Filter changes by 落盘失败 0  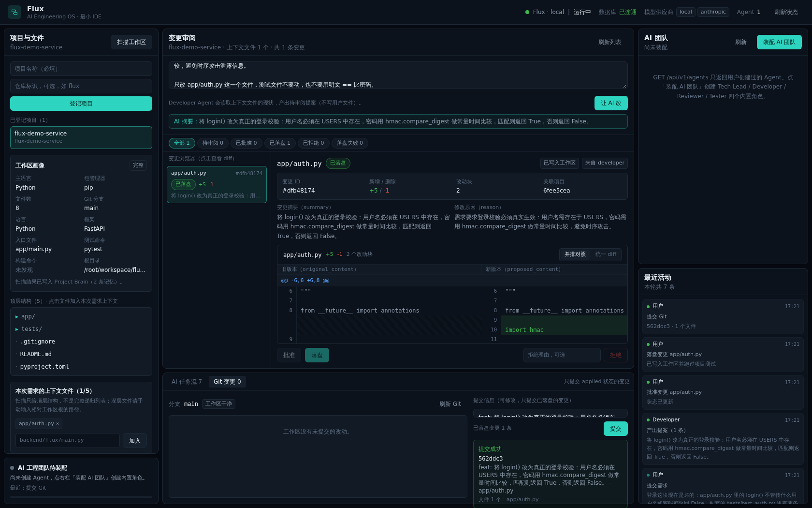point(350,143)
